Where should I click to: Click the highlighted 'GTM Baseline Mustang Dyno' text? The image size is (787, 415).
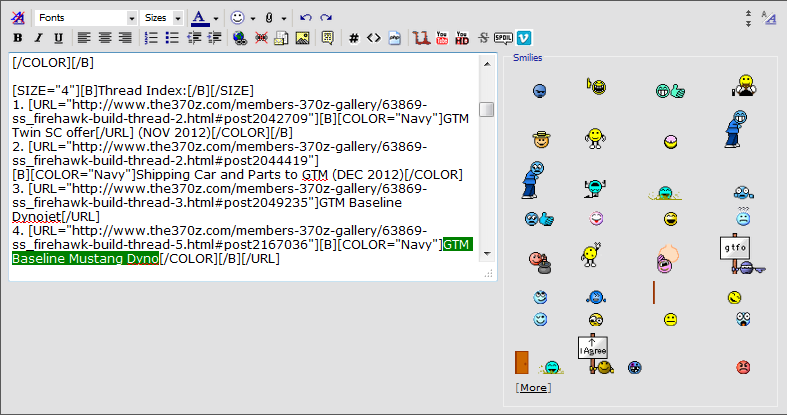click(85, 258)
